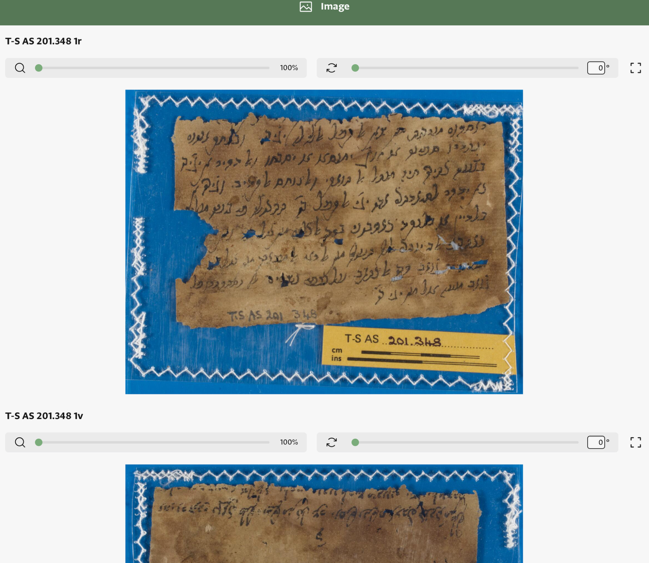649x563 pixels.
Task: Click the rotate icon for 1v image
Action: click(332, 443)
